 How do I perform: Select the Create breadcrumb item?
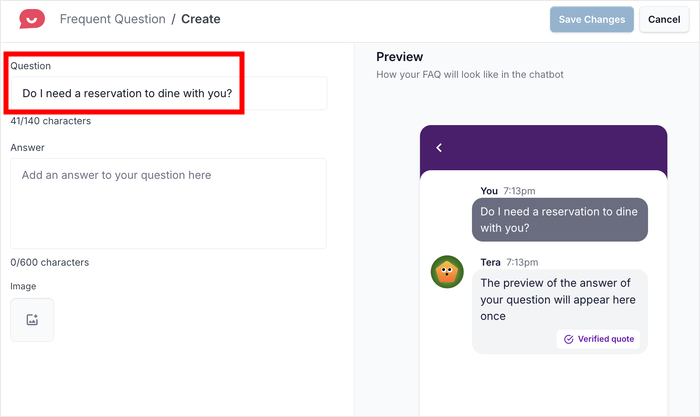click(201, 19)
